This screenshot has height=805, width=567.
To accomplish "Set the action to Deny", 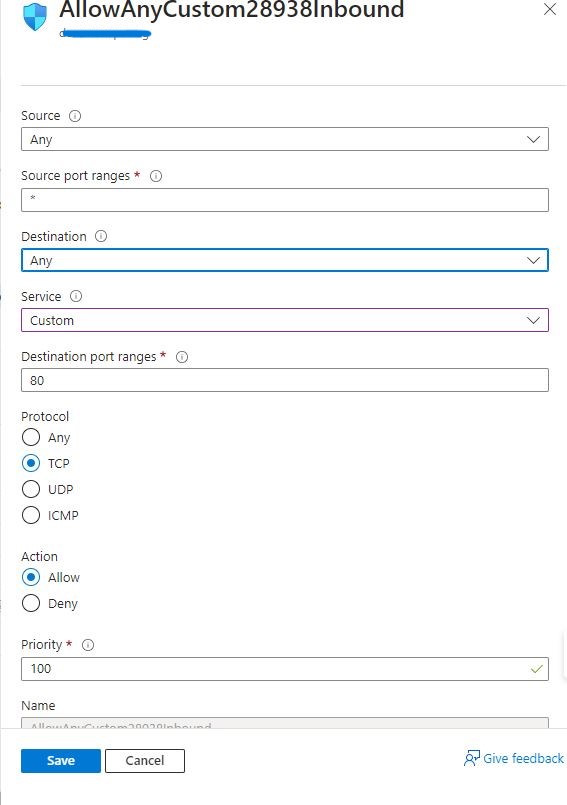I will [31, 603].
